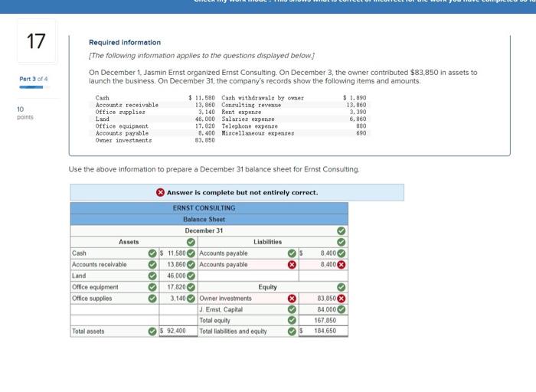Click the 6,860 salaries expense value

(358, 119)
